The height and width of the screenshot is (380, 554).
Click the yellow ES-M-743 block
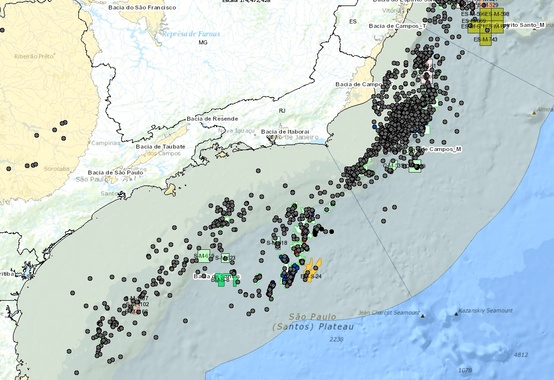tap(485, 40)
